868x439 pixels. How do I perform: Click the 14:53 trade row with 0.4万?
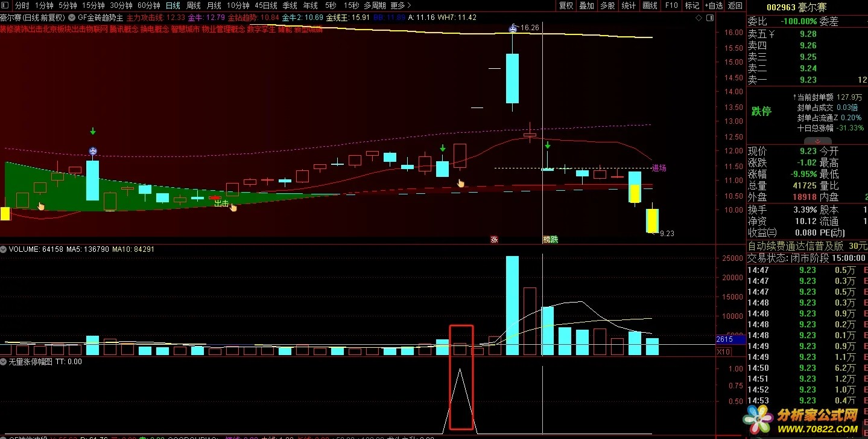(807, 400)
